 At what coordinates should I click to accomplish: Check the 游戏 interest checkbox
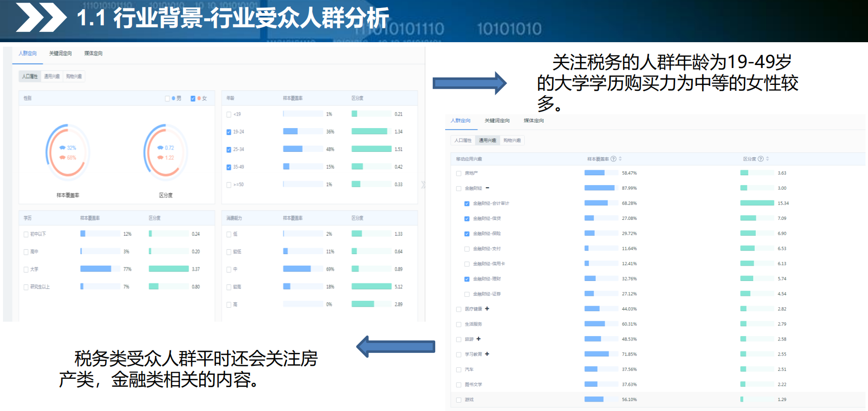point(459,400)
